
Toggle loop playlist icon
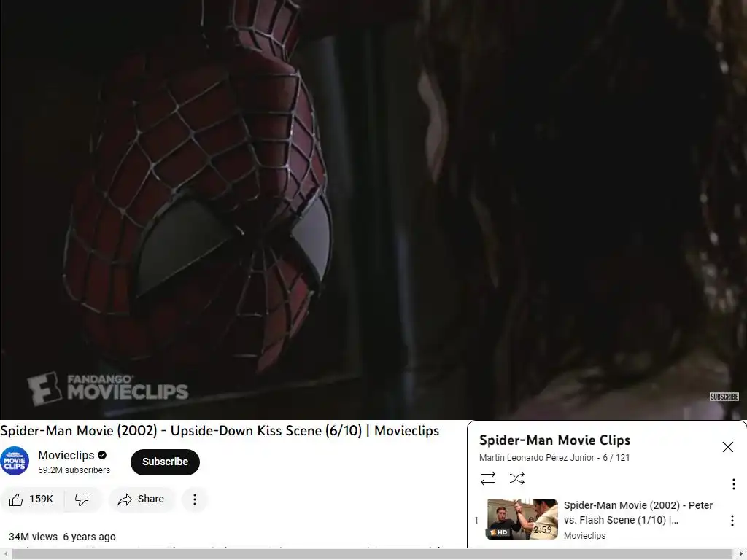(488, 478)
